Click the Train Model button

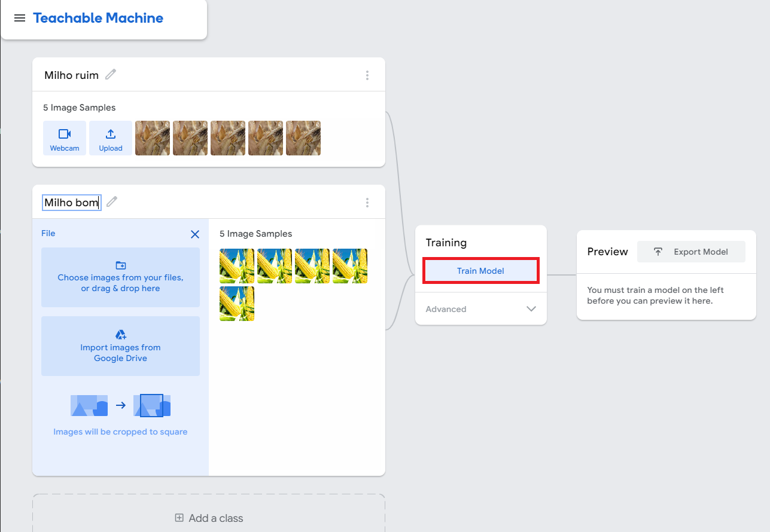point(481,271)
